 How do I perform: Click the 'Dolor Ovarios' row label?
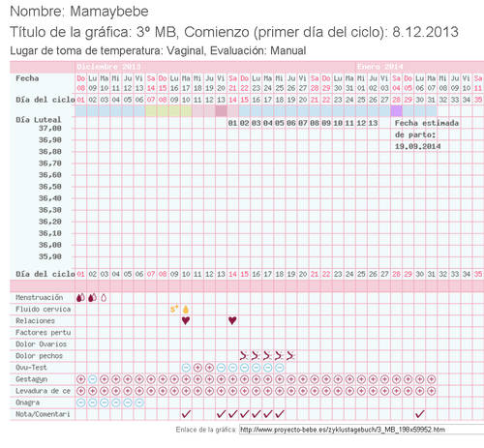click(x=41, y=344)
